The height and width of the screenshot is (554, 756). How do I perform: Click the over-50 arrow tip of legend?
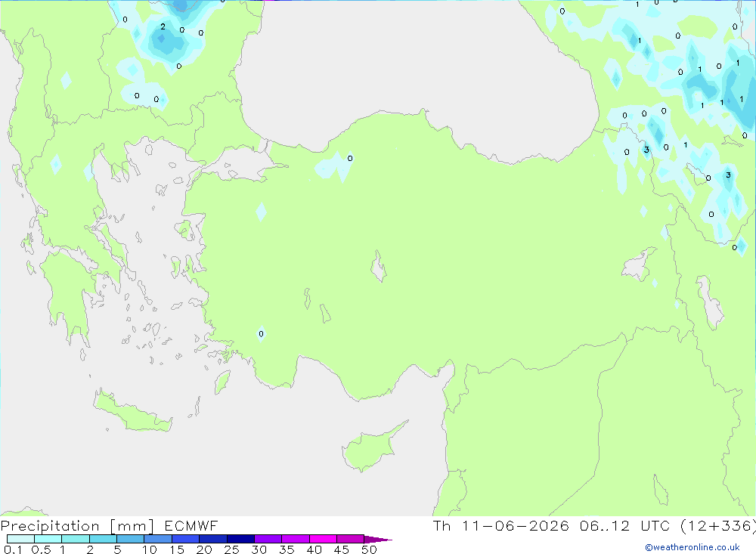378,540
